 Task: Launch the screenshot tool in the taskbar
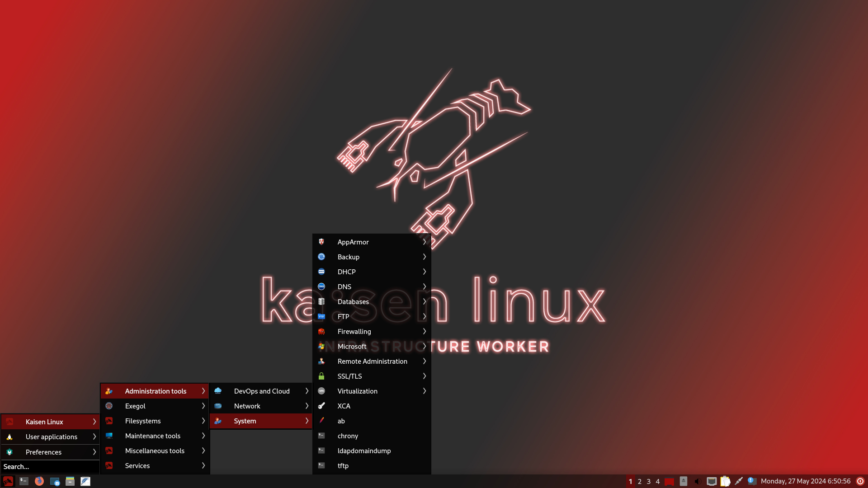(55, 481)
